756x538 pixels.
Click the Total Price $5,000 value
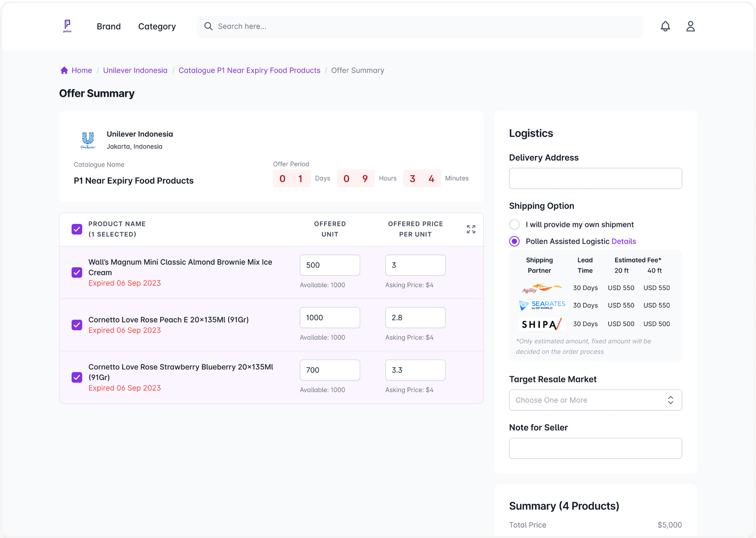pyautogui.click(x=669, y=525)
